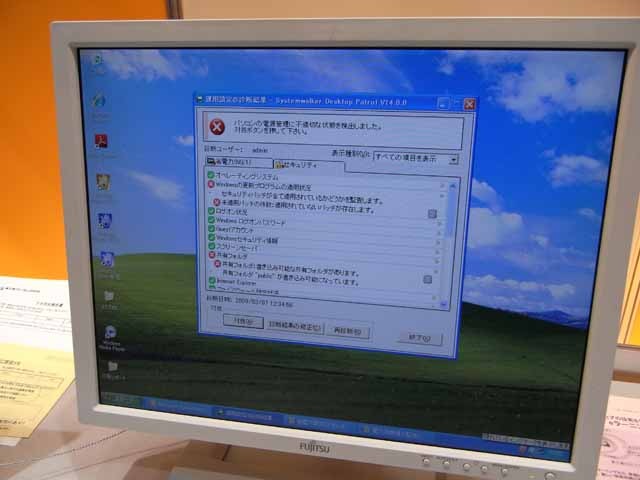Select the 共有フォルダ row text
Screen dimensions: 640x480
pos(232,256)
